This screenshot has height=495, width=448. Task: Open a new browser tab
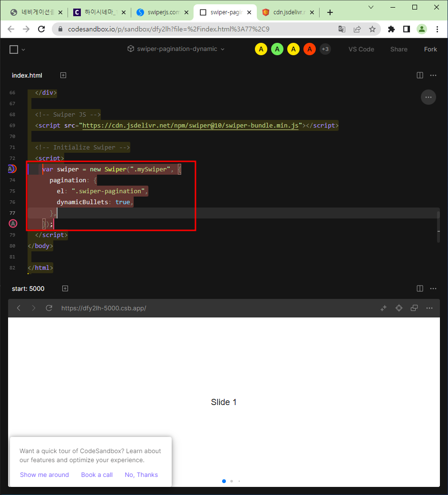coord(330,12)
